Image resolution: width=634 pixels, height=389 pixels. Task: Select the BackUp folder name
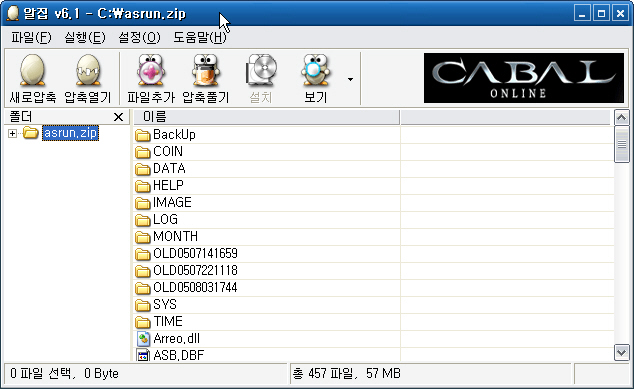(174, 134)
